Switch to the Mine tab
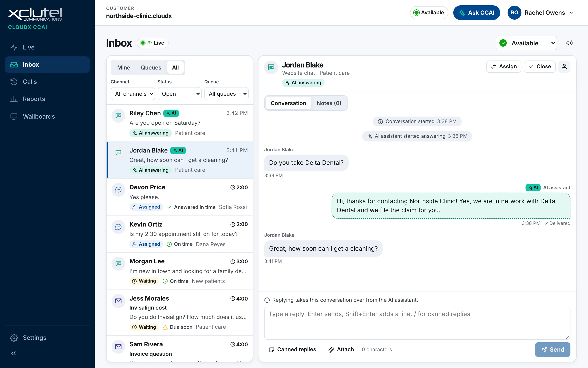Viewport: 588px width, 368px height. (x=124, y=67)
